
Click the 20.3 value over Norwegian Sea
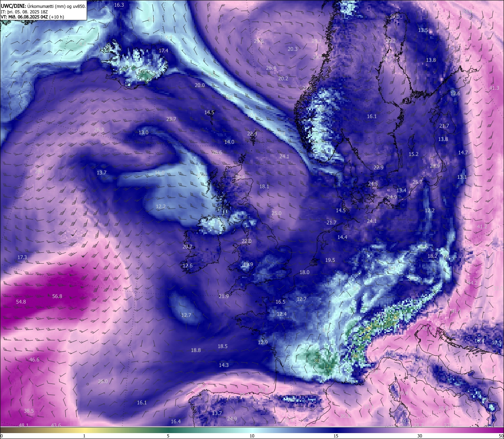click(x=293, y=49)
